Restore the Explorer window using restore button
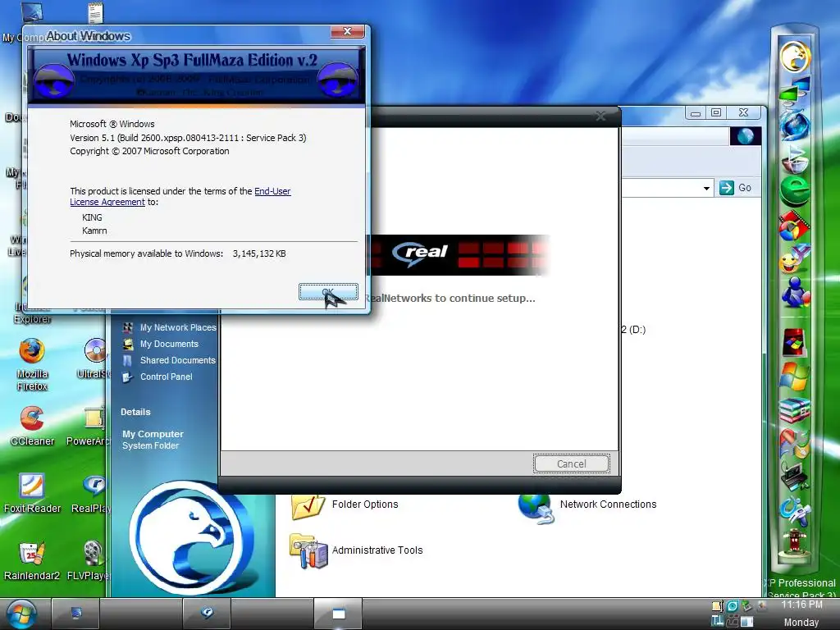 tap(716, 112)
